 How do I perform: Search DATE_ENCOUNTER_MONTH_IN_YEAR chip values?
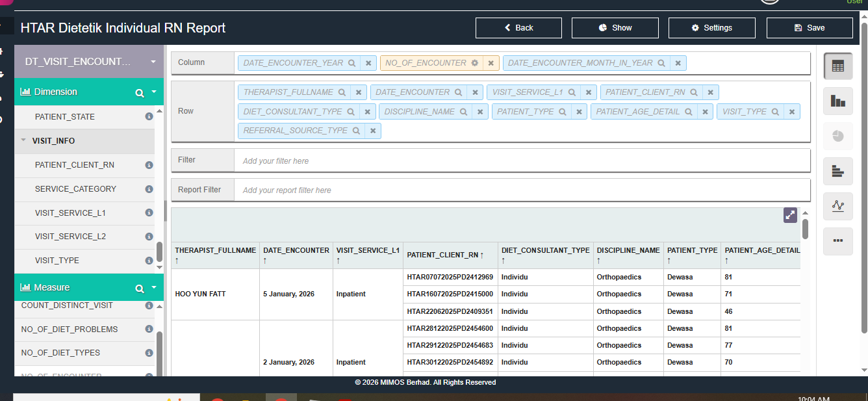coord(661,63)
